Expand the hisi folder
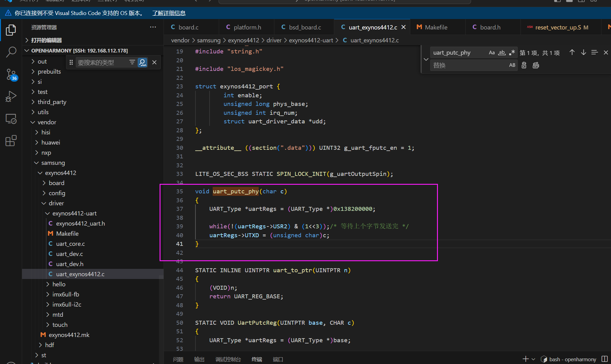This screenshot has height=364, width=611. tap(45, 132)
